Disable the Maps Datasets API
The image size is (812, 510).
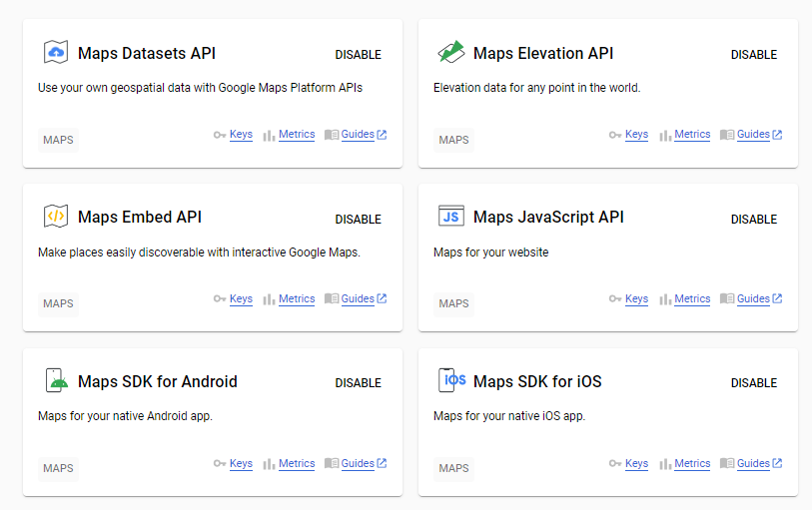(358, 55)
